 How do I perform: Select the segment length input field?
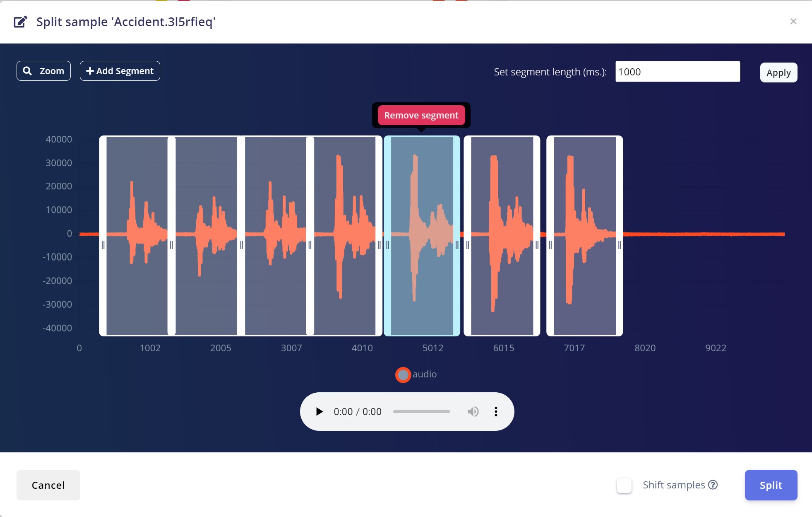coord(677,72)
